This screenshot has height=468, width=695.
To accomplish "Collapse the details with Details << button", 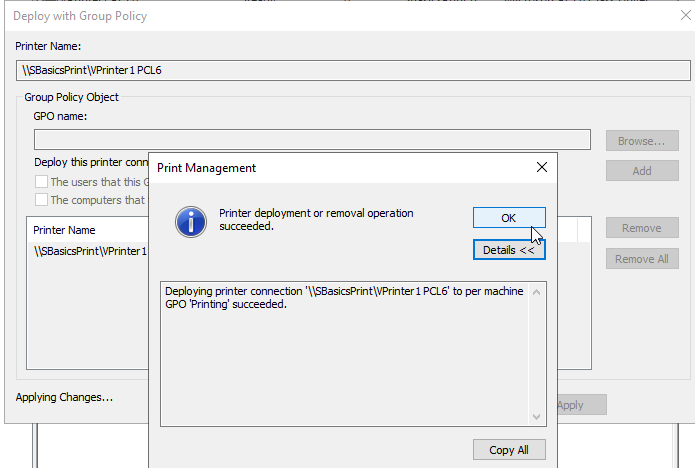I will tap(509, 250).
